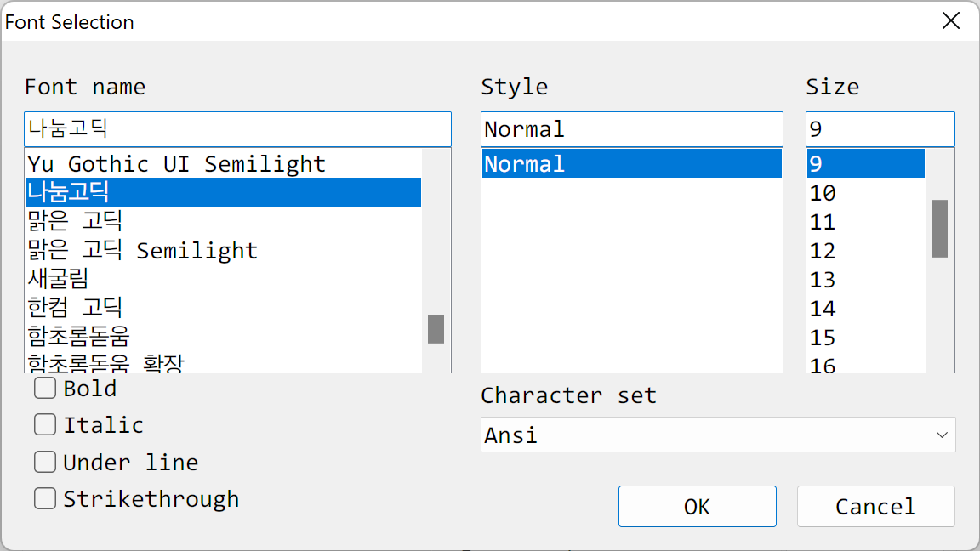Click the Size input field
The height and width of the screenshot is (551, 980).
coord(880,129)
